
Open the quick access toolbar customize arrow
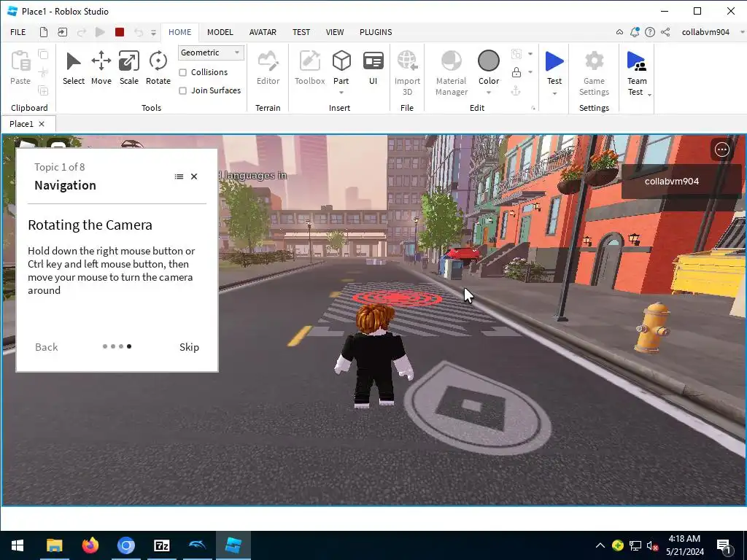(x=153, y=32)
